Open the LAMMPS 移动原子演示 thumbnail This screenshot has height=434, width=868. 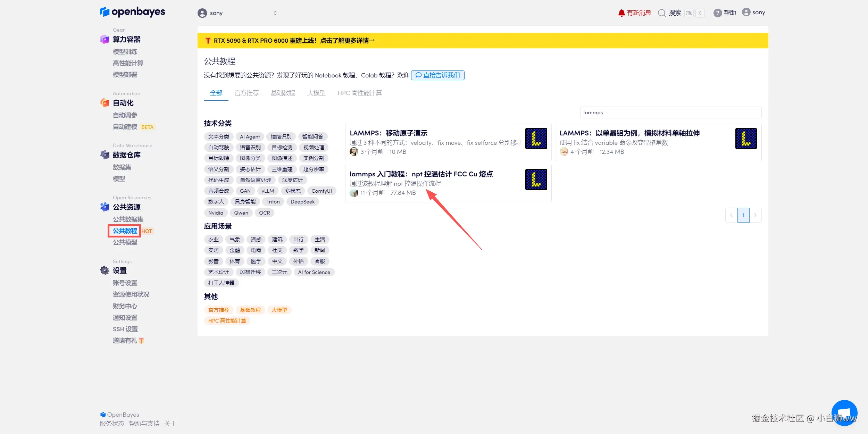pyautogui.click(x=536, y=139)
